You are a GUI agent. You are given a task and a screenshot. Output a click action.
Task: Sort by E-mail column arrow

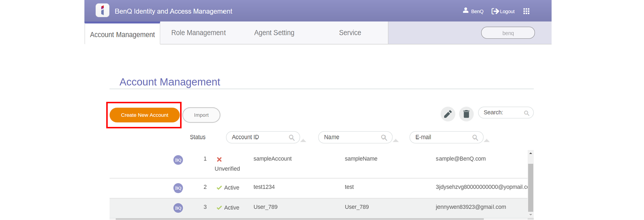coord(486,140)
